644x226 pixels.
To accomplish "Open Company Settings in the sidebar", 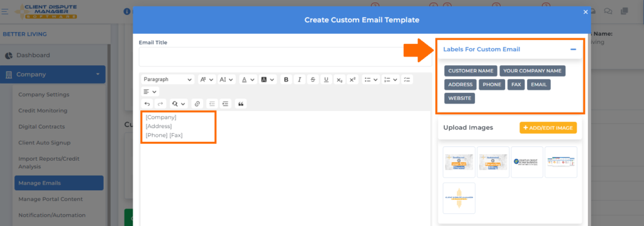I will (44, 94).
